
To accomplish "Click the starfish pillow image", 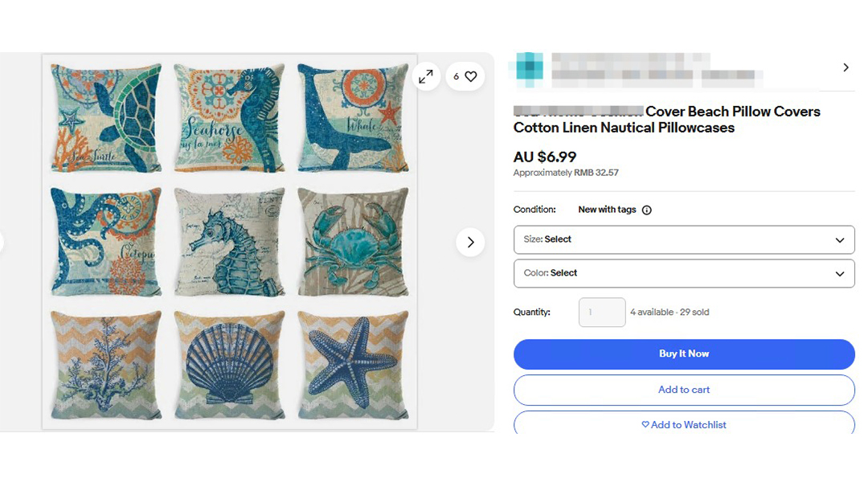I will (x=353, y=366).
